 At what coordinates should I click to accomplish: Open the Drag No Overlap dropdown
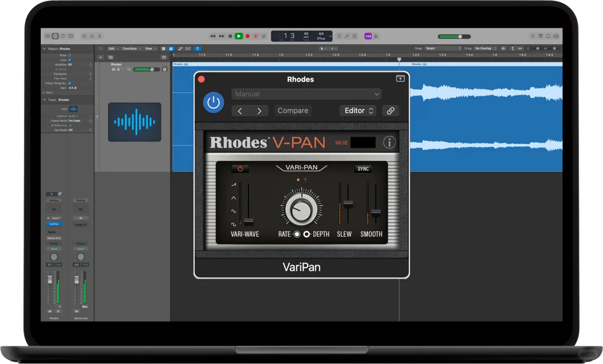pos(486,49)
